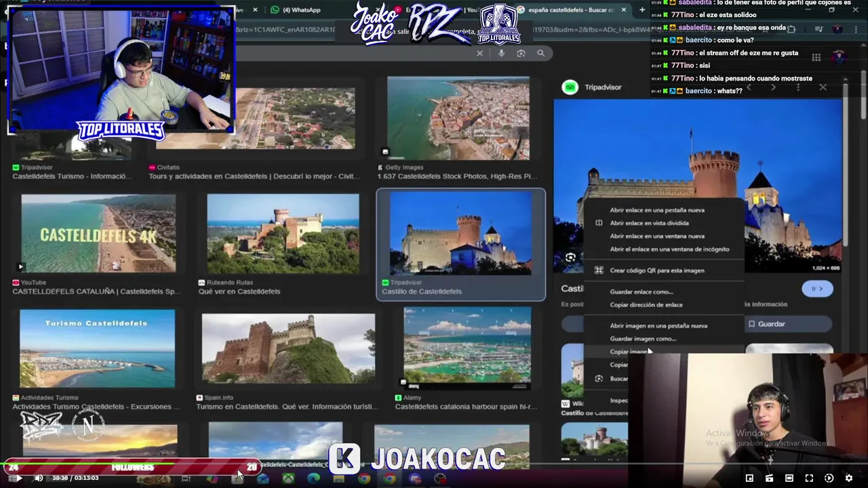Go to next image in preview panel

[x=774, y=87]
